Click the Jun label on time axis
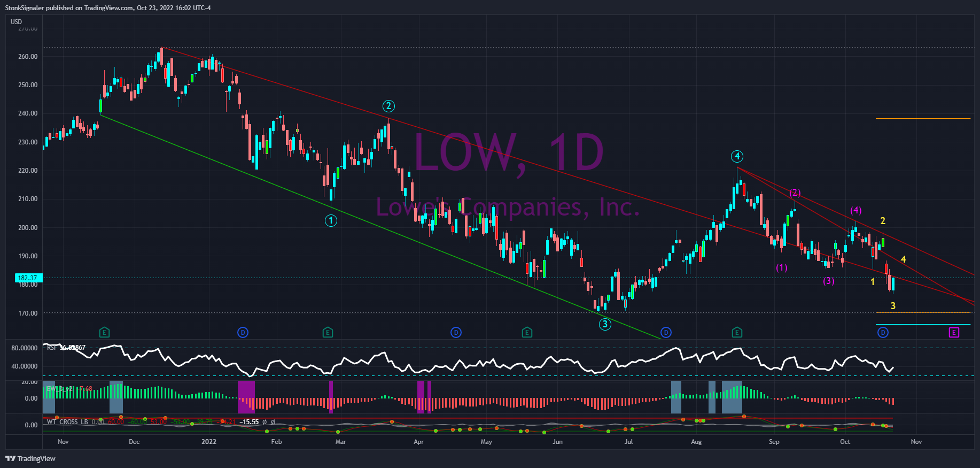Screen dimensions: 980x468 557,442
